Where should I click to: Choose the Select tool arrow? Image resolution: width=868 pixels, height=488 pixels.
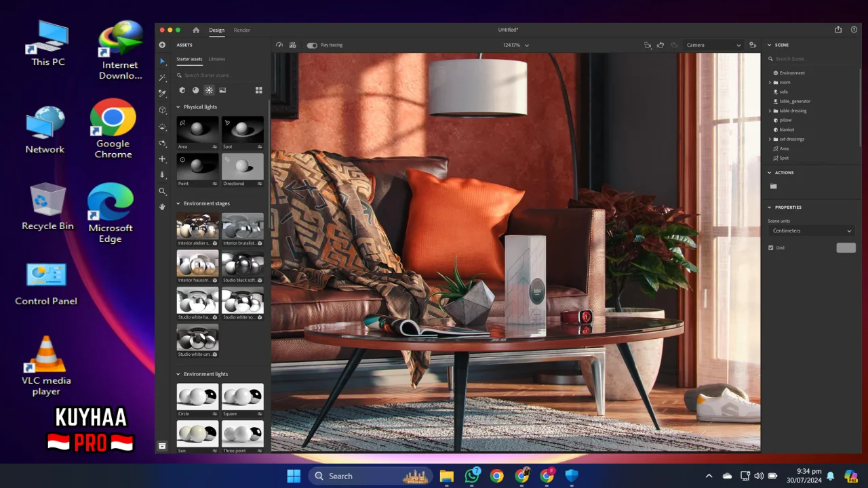click(x=162, y=61)
